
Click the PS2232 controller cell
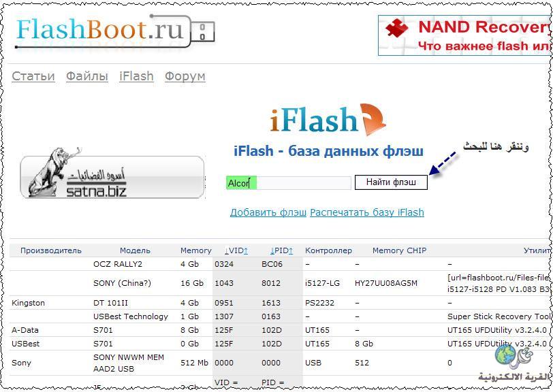pyautogui.click(x=319, y=303)
